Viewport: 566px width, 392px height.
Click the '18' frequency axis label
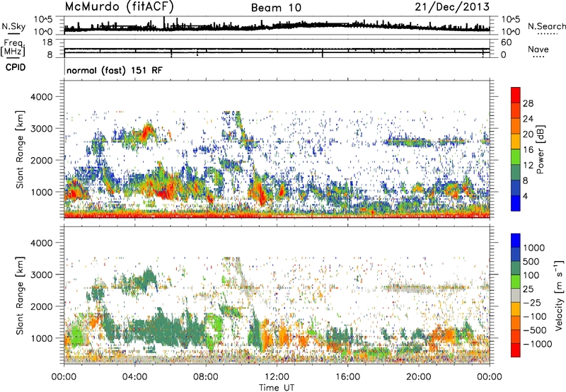47,42
